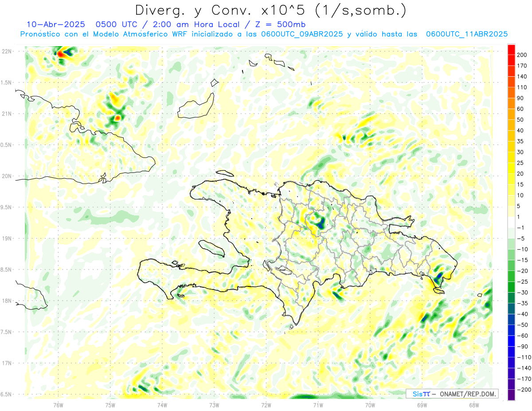
Task: Click colorbar value '170' (positive)
Action: coord(522,66)
